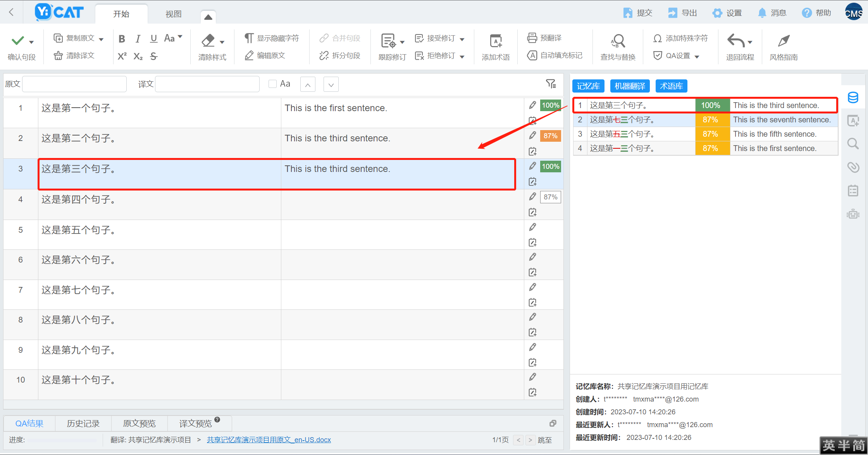The width and height of the screenshot is (868, 455).
Task: Open the 历史记录 tab
Action: pyautogui.click(x=83, y=424)
